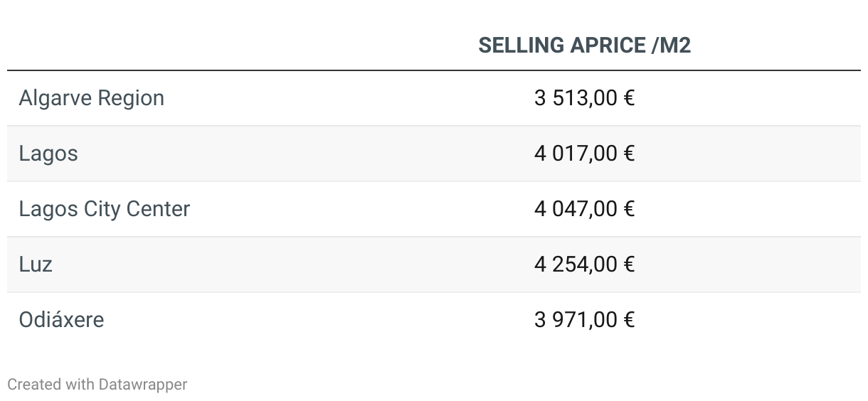Click the euro sign in the Luz row

(629, 264)
